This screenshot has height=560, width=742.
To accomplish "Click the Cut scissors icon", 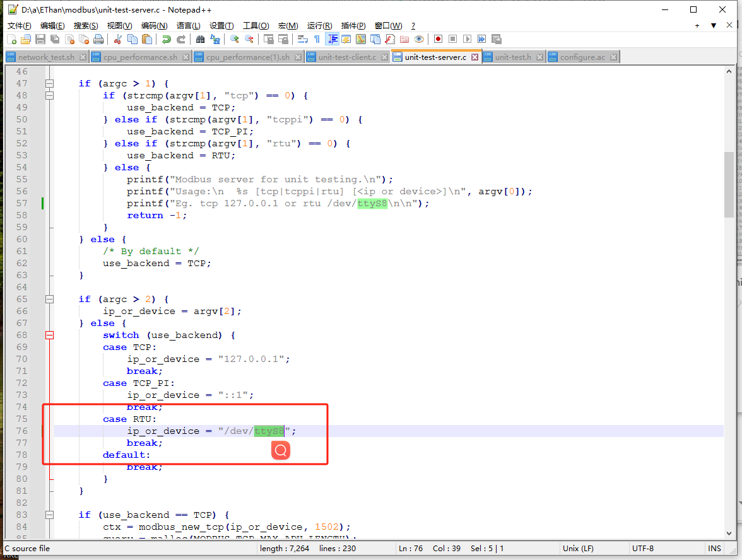I will (117, 39).
